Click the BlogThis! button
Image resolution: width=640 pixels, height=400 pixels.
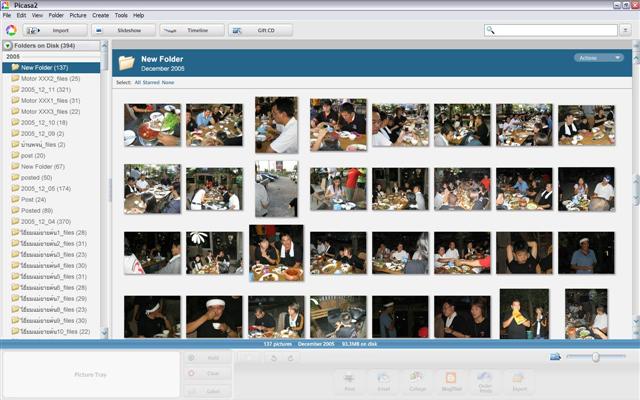click(x=451, y=380)
